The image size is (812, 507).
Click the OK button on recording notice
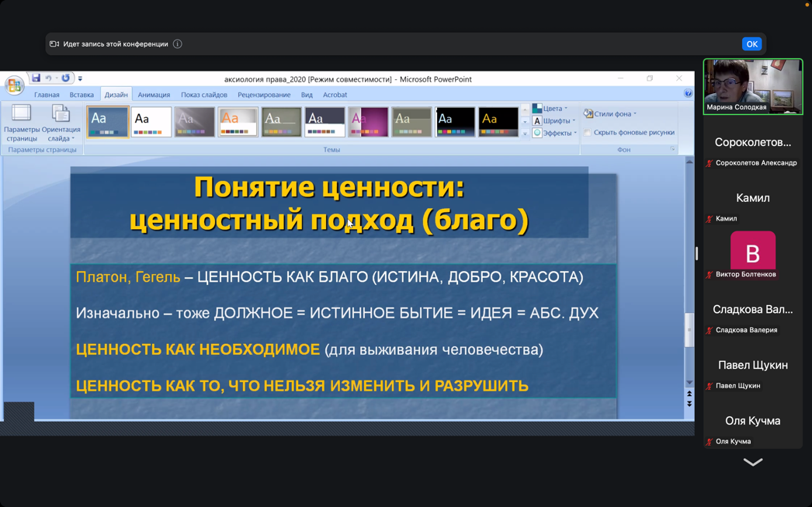(752, 44)
